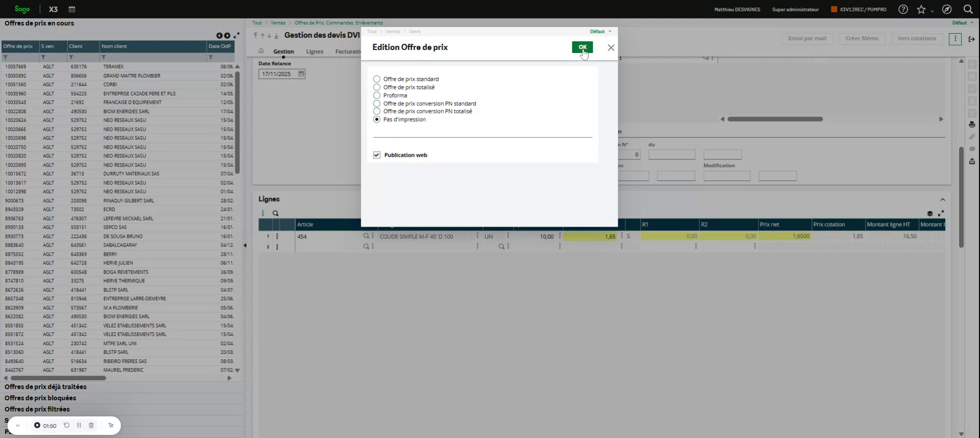This screenshot has height=438, width=980.
Task: Open the Ventes breadcrumb link
Action: click(278, 23)
